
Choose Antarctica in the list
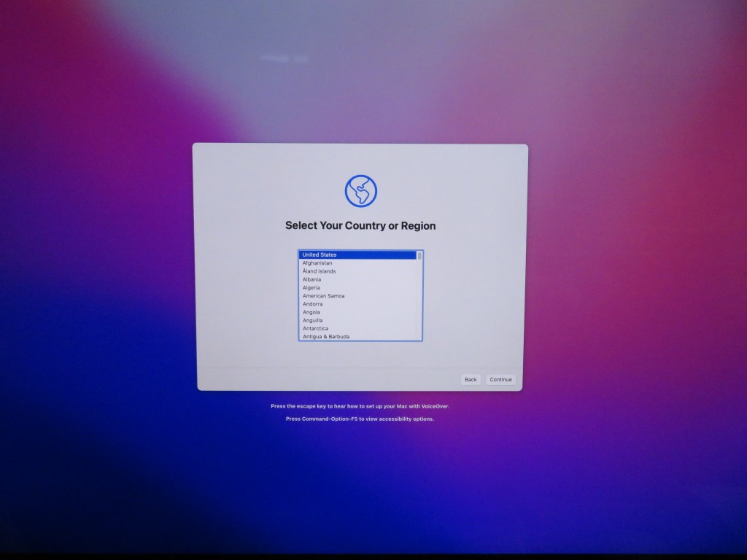[x=357, y=329]
